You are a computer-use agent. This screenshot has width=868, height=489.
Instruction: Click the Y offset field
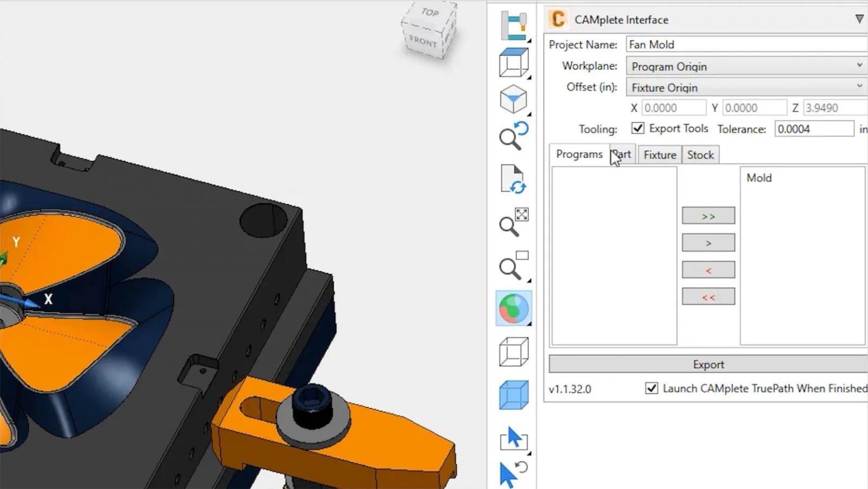pyautogui.click(x=755, y=107)
